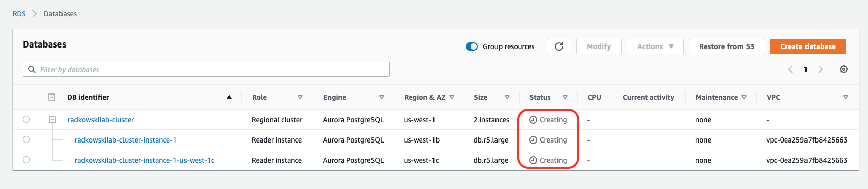Sort by Engine column arrow

382,97
